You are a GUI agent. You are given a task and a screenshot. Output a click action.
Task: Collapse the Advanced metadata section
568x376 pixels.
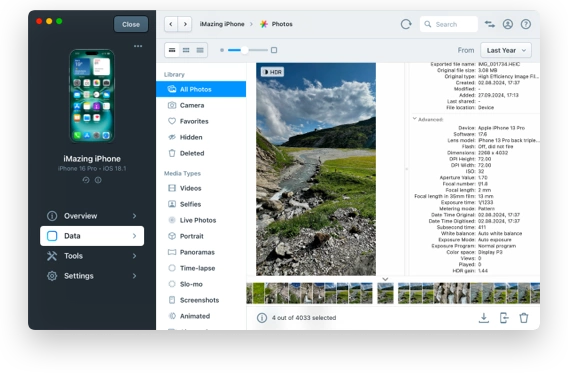coord(414,119)
